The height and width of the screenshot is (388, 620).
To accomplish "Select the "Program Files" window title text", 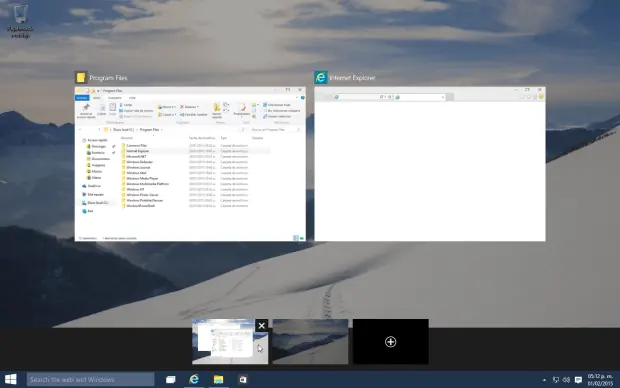I will coord(108,78).
